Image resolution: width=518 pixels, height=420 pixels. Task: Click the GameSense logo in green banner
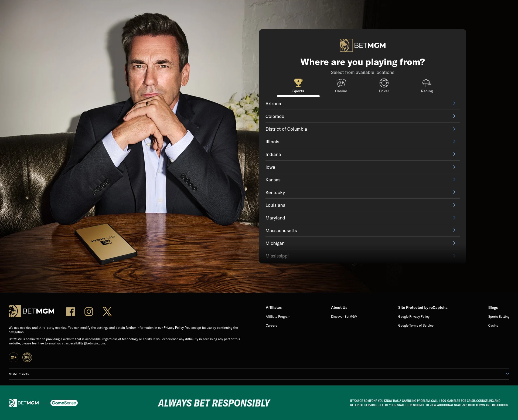coord(64,403)
